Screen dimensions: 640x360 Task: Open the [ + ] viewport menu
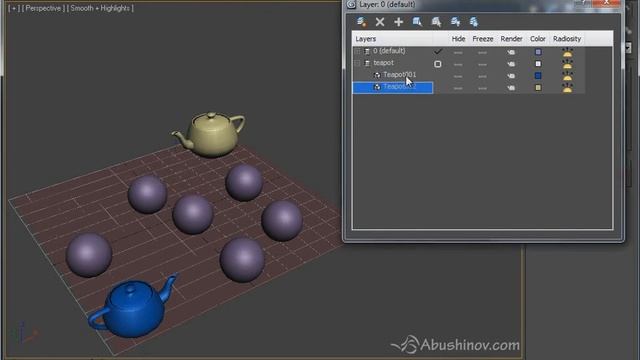(13, 8)
